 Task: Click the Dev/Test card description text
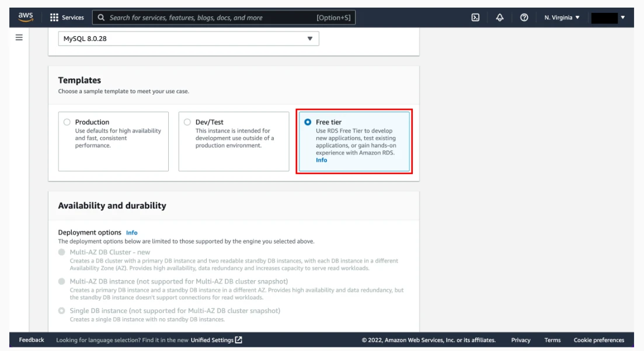[235, 138]
